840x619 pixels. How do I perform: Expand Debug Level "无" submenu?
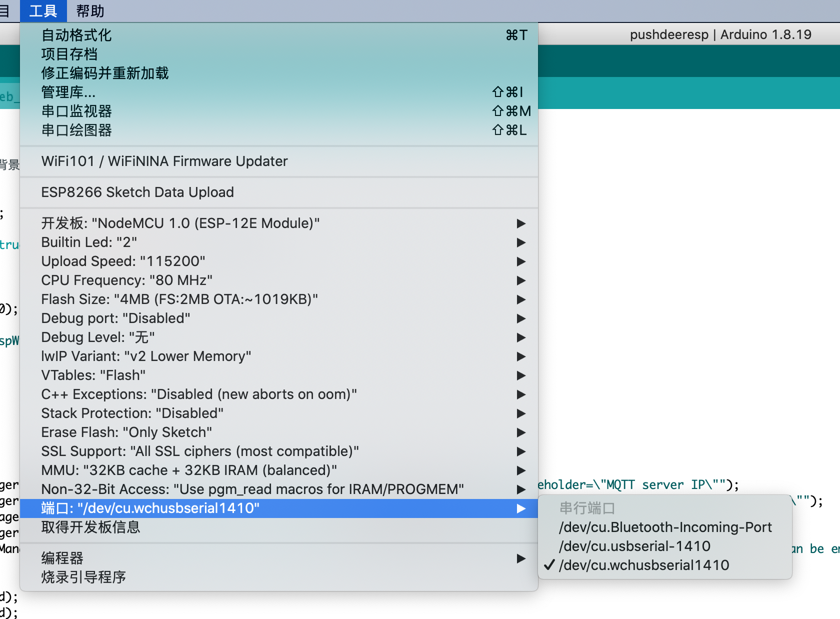click(x=279, y=337)
